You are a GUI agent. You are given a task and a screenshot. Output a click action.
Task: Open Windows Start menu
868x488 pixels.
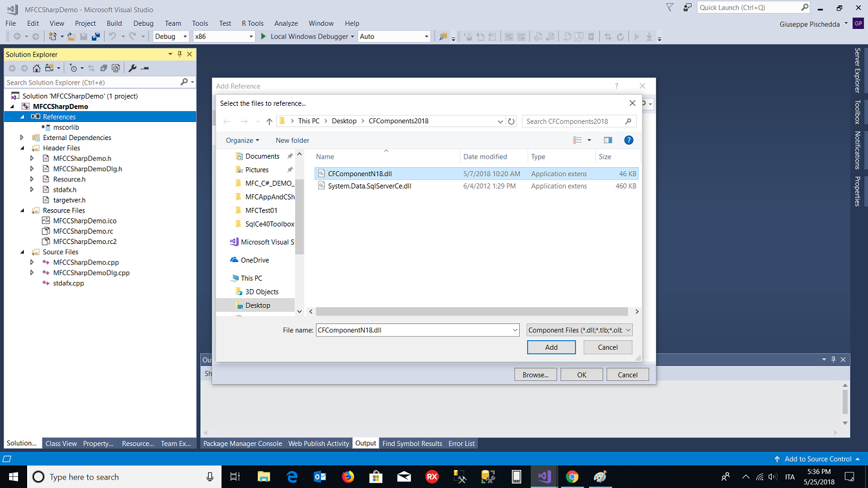pos(13,477)
